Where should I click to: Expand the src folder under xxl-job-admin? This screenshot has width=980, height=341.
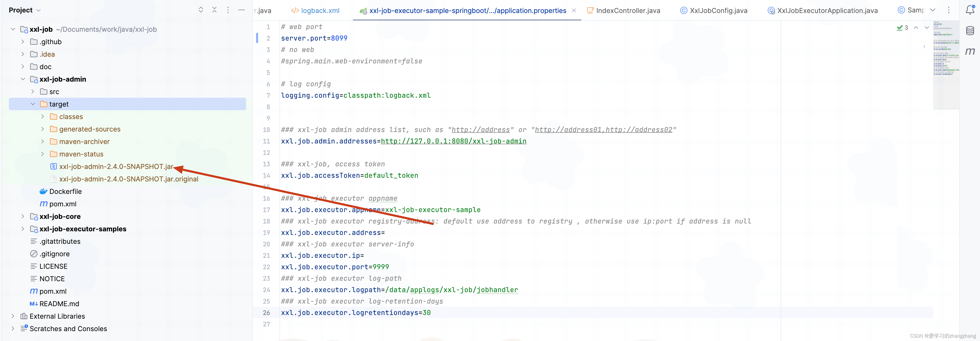(x=32, y=91)
